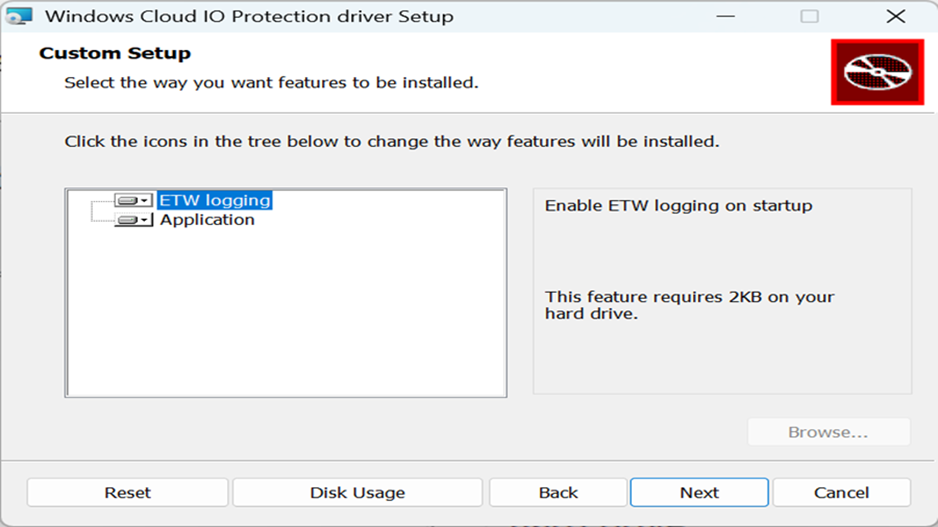Go Back to the previous step

pos(558,492)
